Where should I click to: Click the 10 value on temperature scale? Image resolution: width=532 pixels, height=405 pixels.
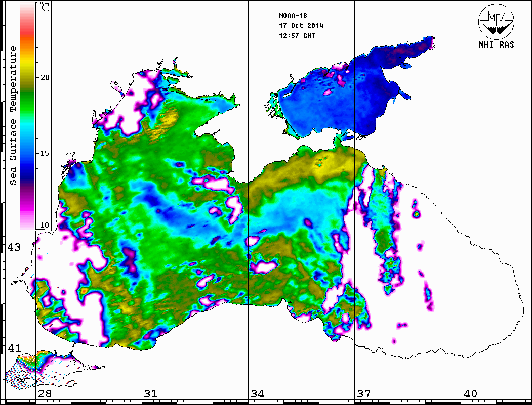point(45,225)
